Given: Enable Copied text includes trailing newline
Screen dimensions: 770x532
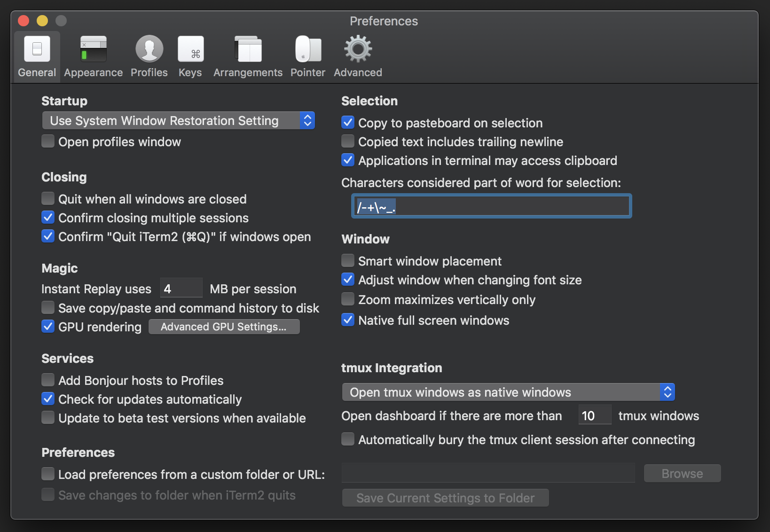Looking at the screenshot, I should [x=348, y=141].
